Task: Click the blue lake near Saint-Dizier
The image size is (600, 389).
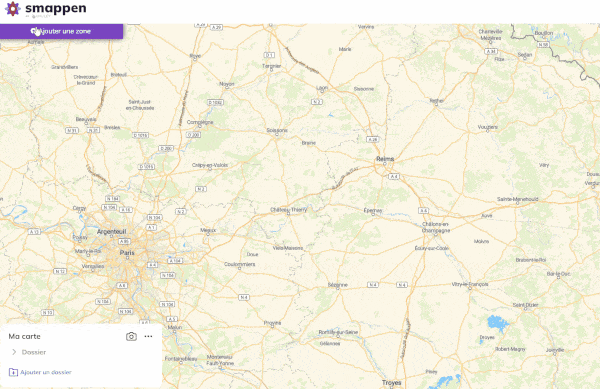Action: tap(498, 323)
